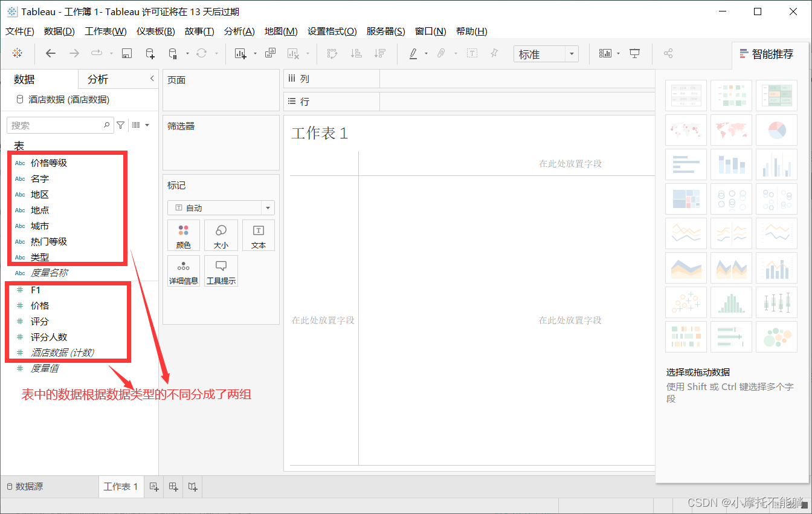Select the 评分人数 measure field

point(49,337)
